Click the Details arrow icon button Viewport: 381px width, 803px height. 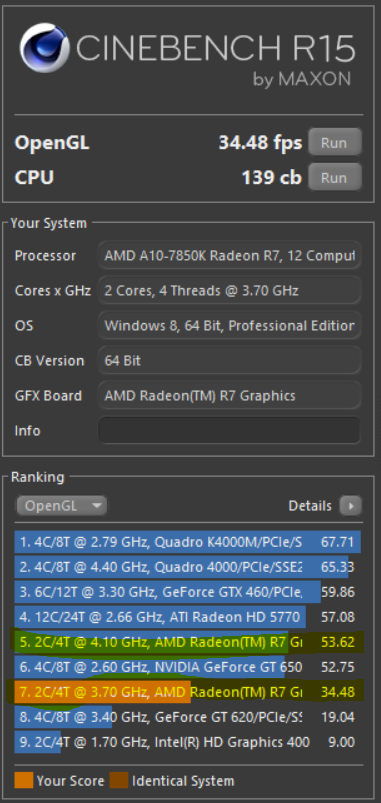click(351, 506)
